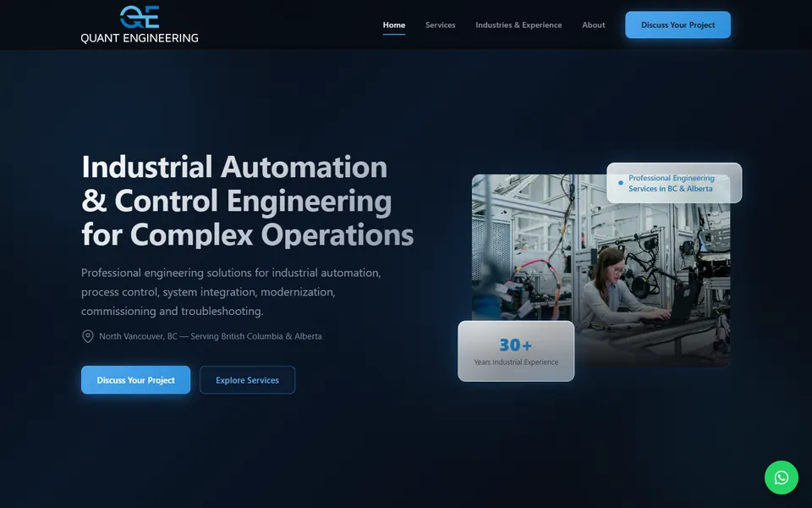Screen dimensions: 812x508
Task: Open Industries & Experience nav item
Action: 518,25
